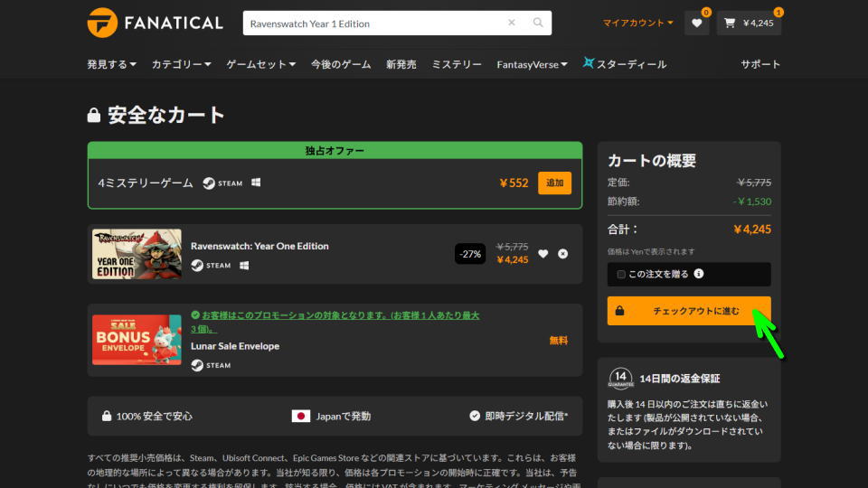Click the Japan flag icon

tap(300, 416)
